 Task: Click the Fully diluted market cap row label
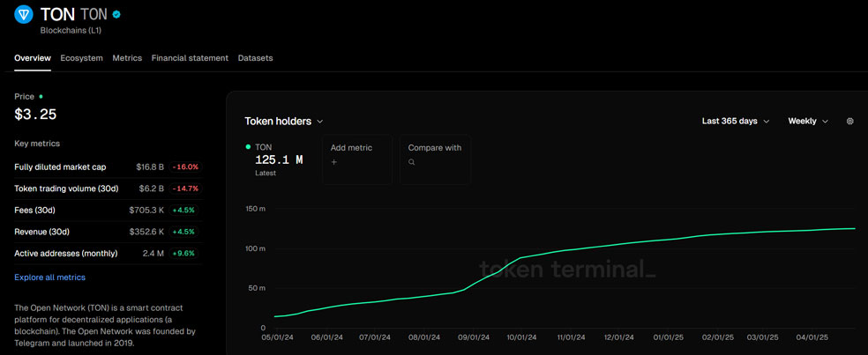click(60, 166)
